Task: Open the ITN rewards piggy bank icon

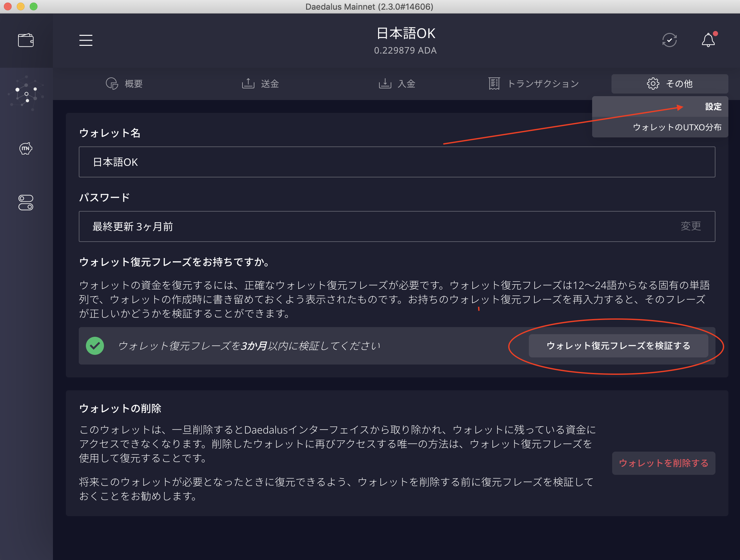Action: click(x=26, y=148)
